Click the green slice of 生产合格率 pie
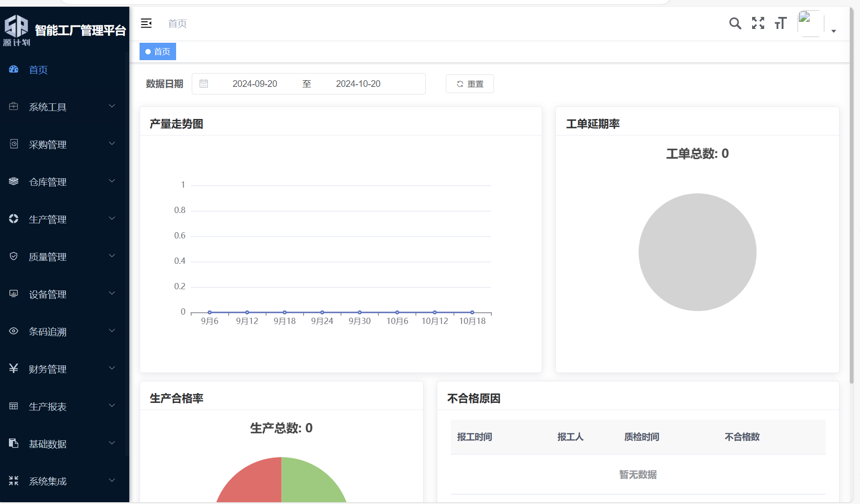 click(x=308, y=484)
